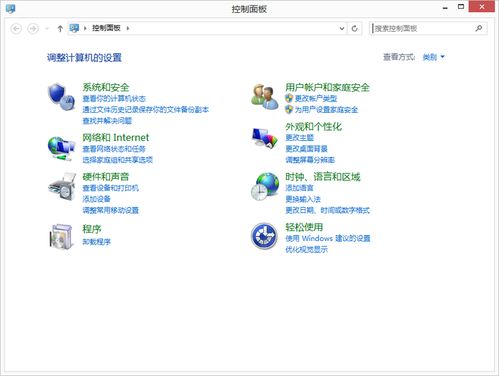Open the 外观和个性化 monitor icon
499x376 pixels.
(x=265, y=138)
